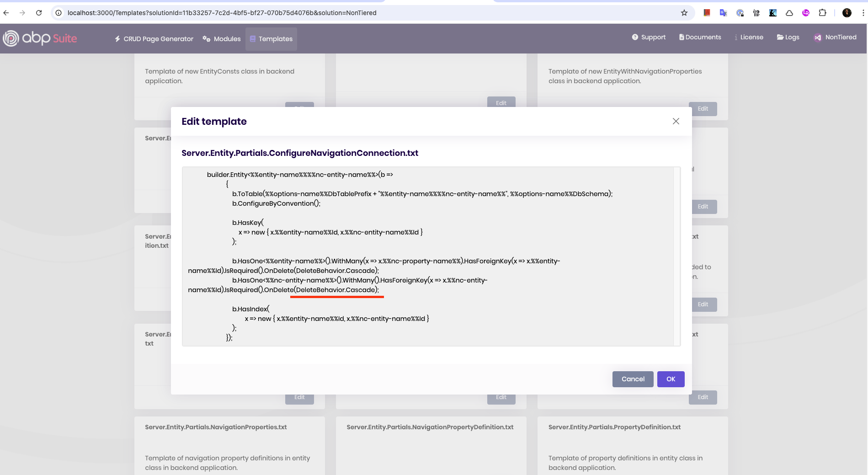Open the CRUD Page Generator menu
This screenshot has height=475, width=868.
pos(154,39)
